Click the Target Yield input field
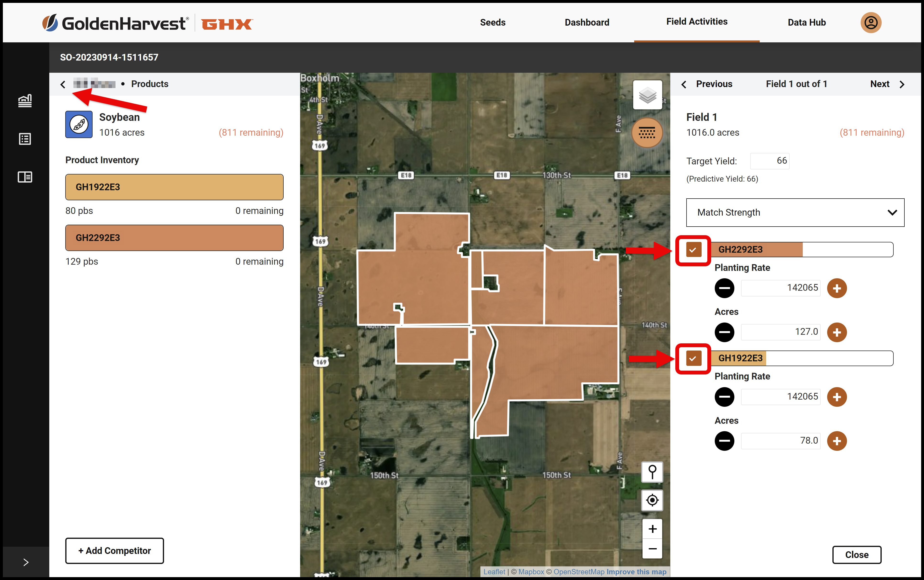The image size is (924, 580). tap(770, 161)
